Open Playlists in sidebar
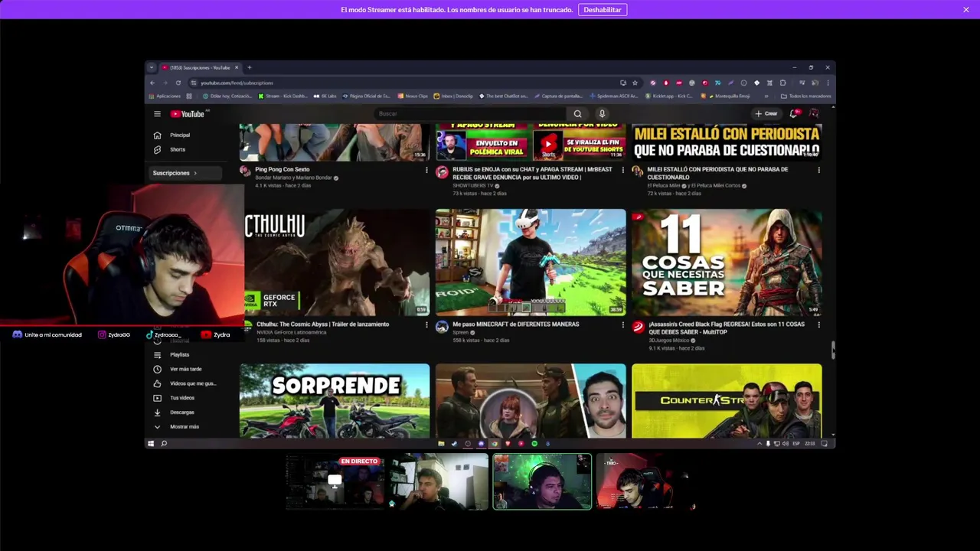980x551 pixels. 184,355
